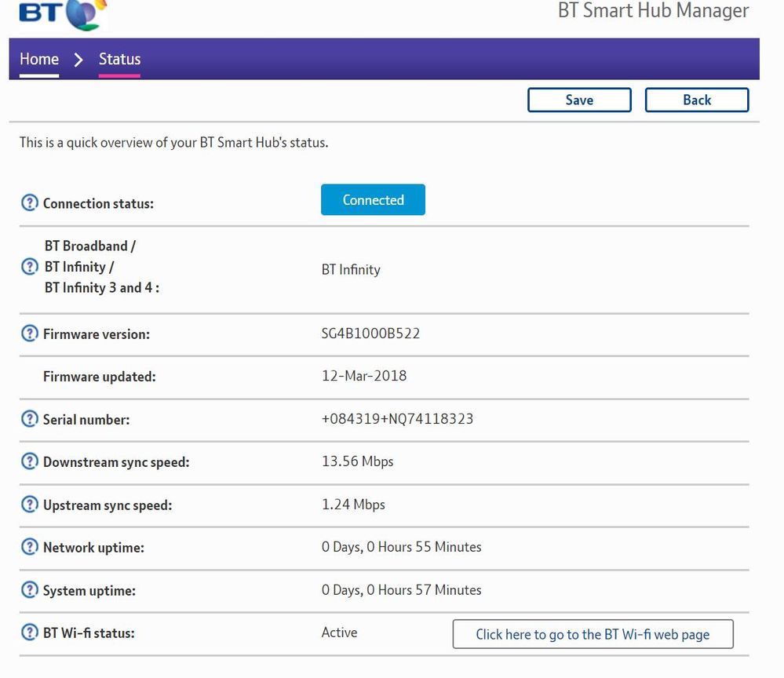Show help for Serial number
This screenshot has height=678, width=784.
coord(29,419)
